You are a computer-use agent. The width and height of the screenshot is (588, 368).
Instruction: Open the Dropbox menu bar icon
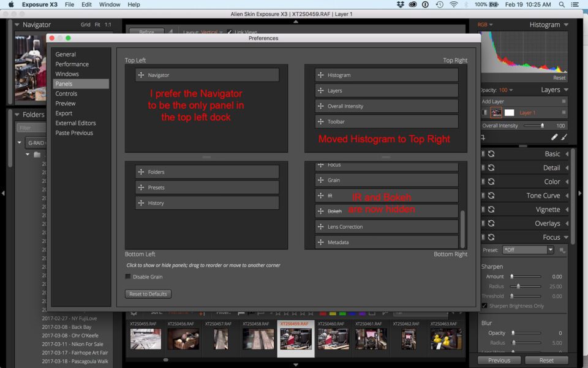[x=401, y=4]
